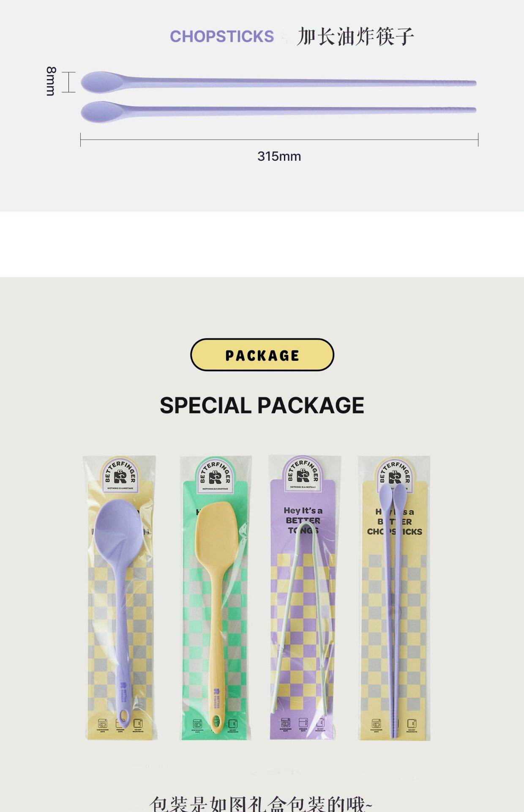This screenshot has height=812, width=524.
Task: Click the 315mm length label
Action: click(x=279, y=156)
